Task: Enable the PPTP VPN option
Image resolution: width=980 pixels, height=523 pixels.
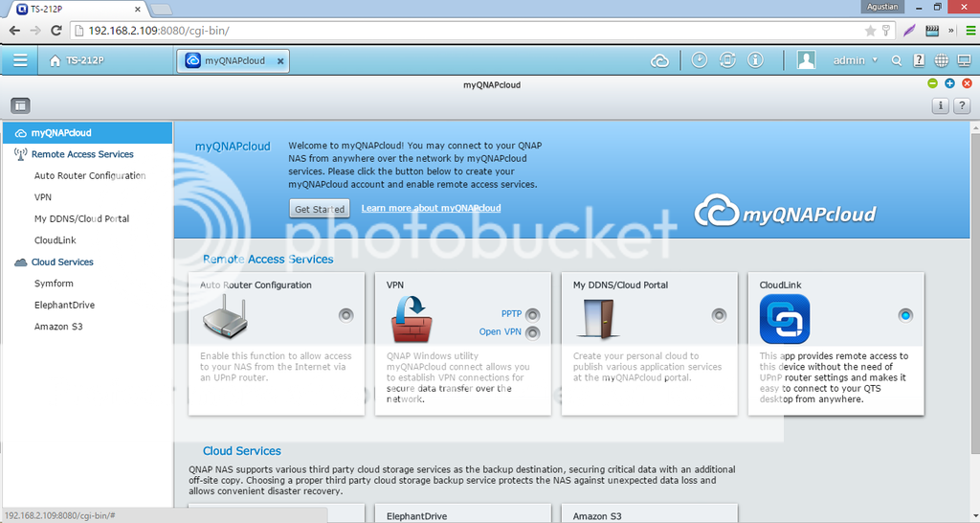Action: click(x=533, y=314)
